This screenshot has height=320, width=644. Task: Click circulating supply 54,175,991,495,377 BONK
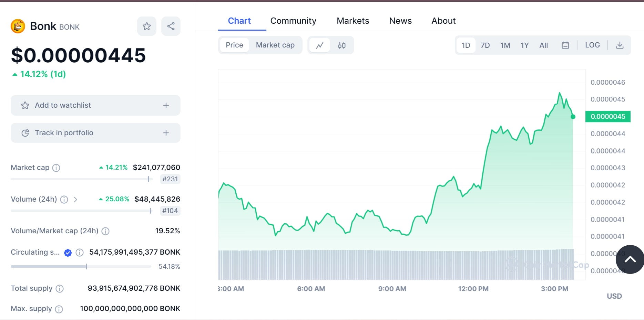[x=134, y=252]
